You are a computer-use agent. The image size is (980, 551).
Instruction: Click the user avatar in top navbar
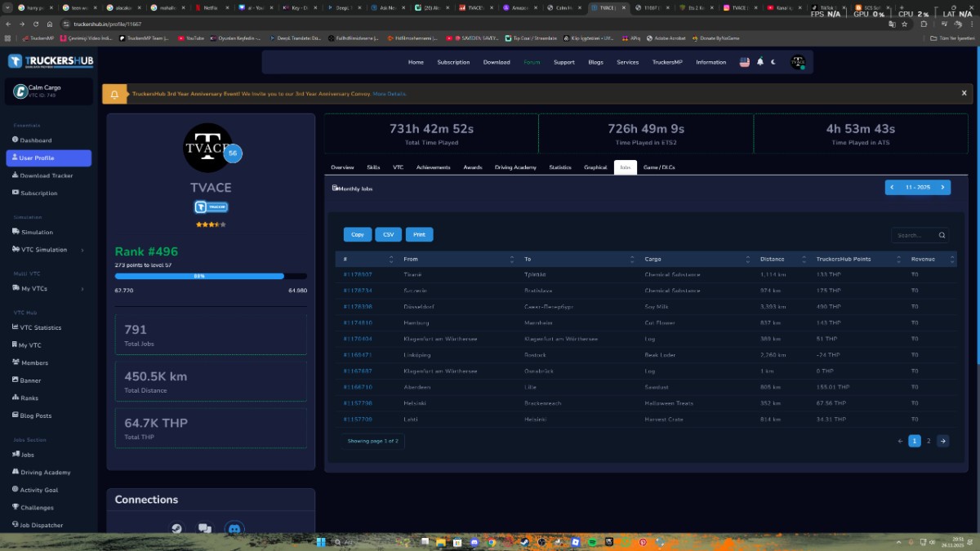tap(798, 62)
